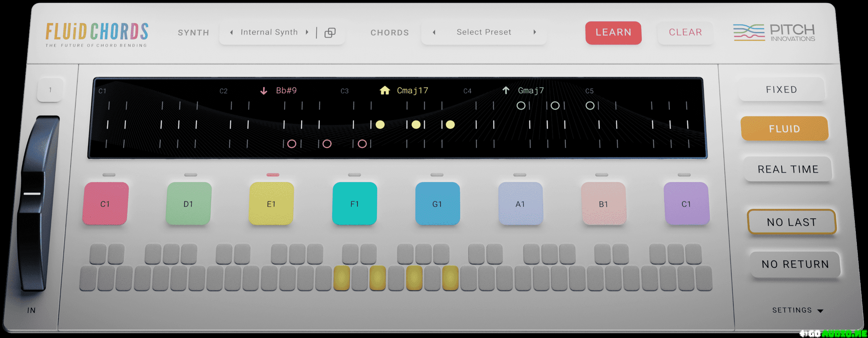Click the down arrow next to Bb#9
The height and width of the screenshot is (338, 868).
click(x=263, y=91)
